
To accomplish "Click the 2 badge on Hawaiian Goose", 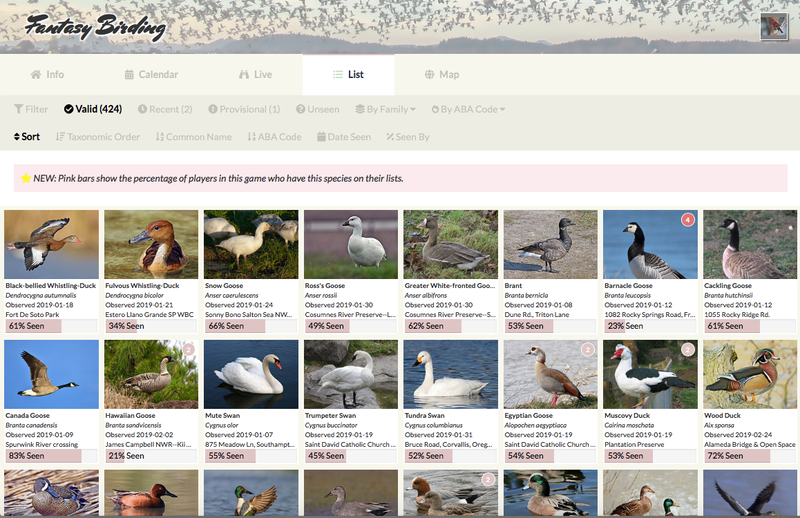I will pyautogui.click(x=189, y=350).
